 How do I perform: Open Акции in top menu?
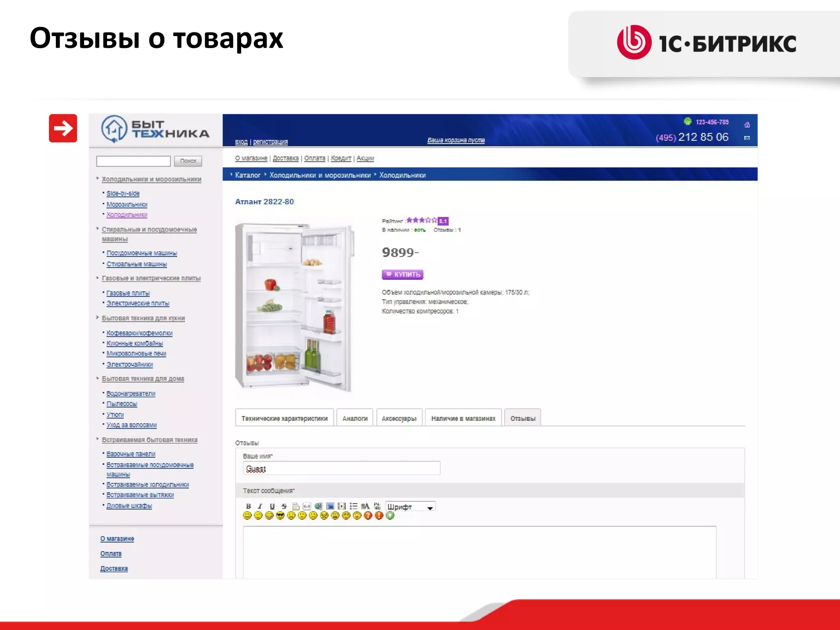coord(365,158)
